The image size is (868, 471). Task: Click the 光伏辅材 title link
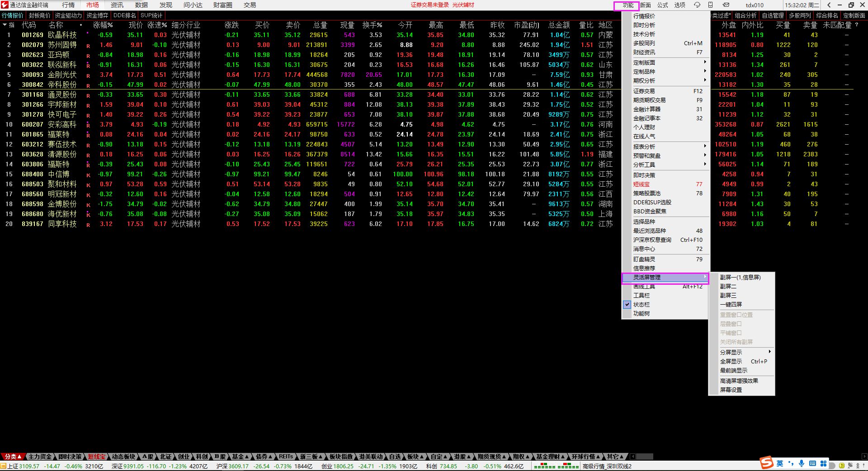coord(463,5)
